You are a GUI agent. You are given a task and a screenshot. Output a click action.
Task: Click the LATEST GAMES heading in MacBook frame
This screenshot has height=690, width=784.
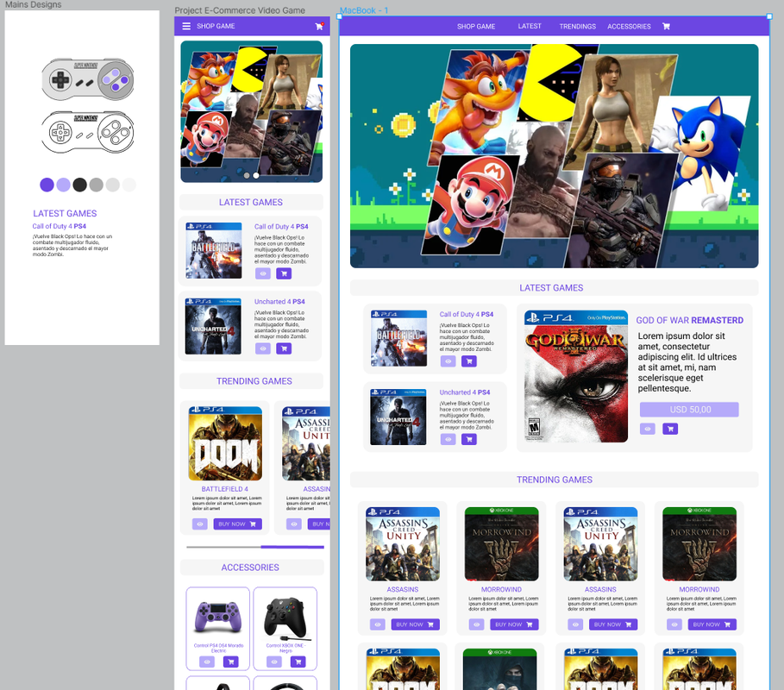pyautogui.click(x=551, y=288)
